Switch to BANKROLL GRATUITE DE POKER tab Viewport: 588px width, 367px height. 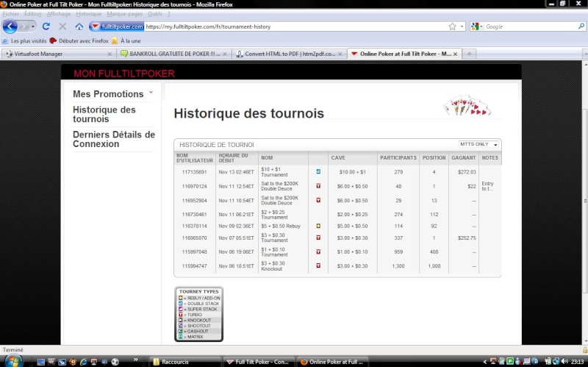coord(174,54)
